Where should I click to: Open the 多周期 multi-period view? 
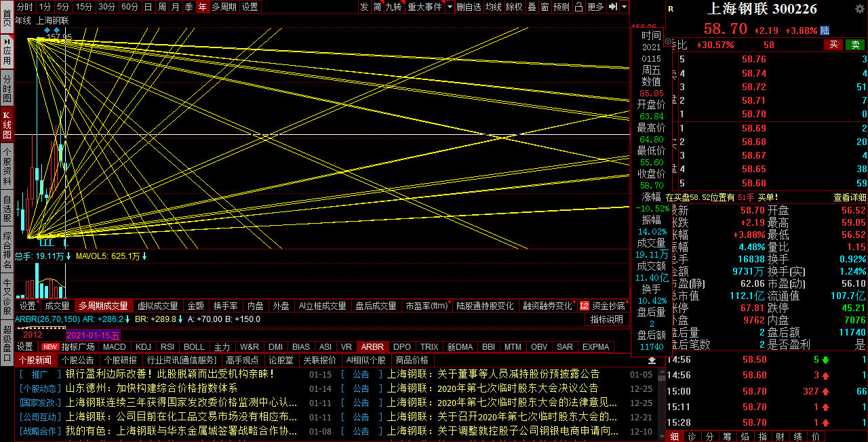(224, 7)
